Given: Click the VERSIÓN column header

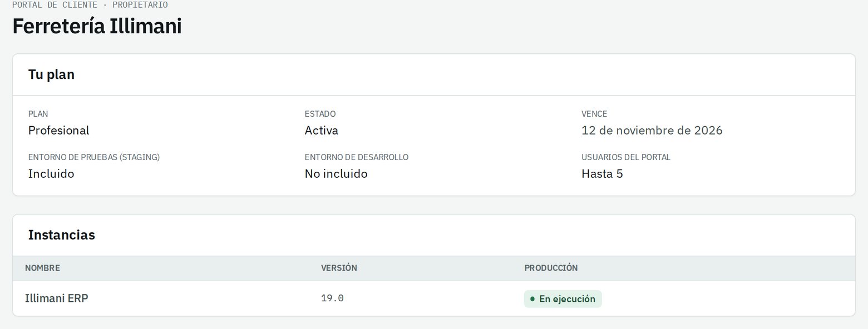Looking at the screenshot, I should (339, 268).
